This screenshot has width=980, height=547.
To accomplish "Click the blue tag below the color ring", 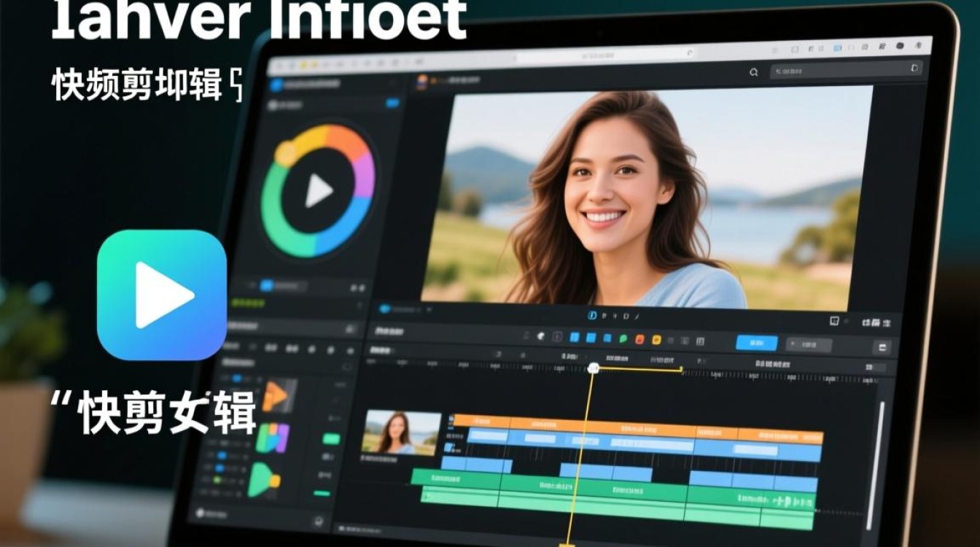I will (267, 285).
